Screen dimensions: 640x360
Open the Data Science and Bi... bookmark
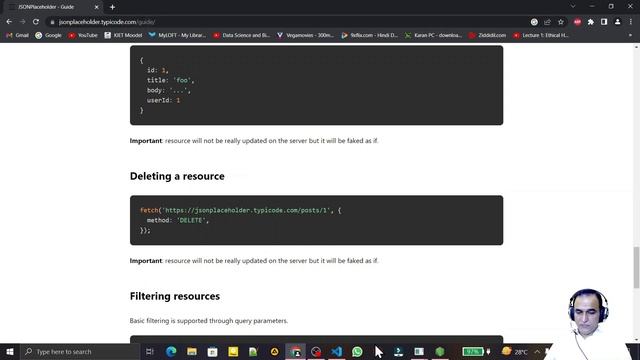pyautogui.click(x=241, y=36)
